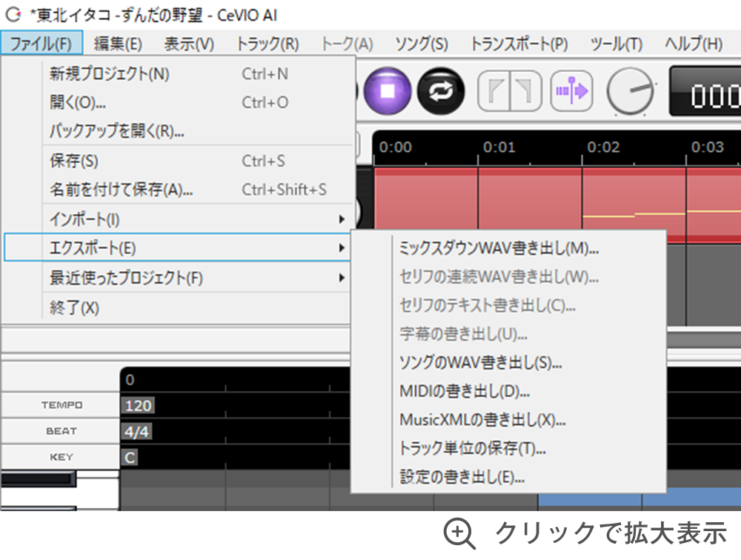This screenshot has width=741, height=560.
Task: Toggle the auto-scroll follow playback icon
Action: (571, 90)
